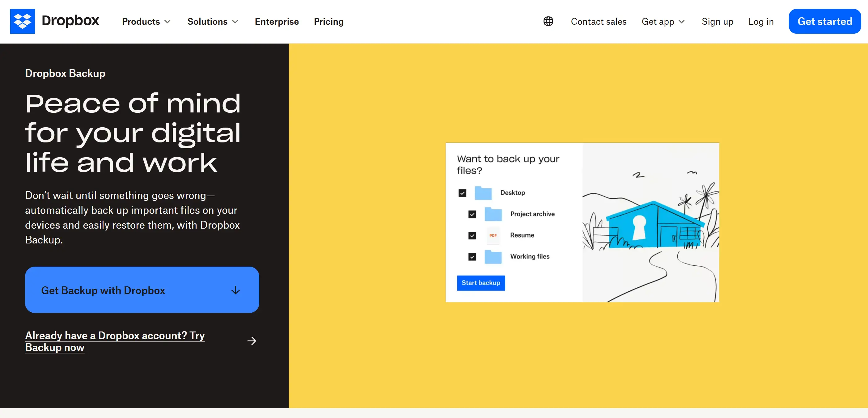Open the globe language selector

(x=548, y=21)
